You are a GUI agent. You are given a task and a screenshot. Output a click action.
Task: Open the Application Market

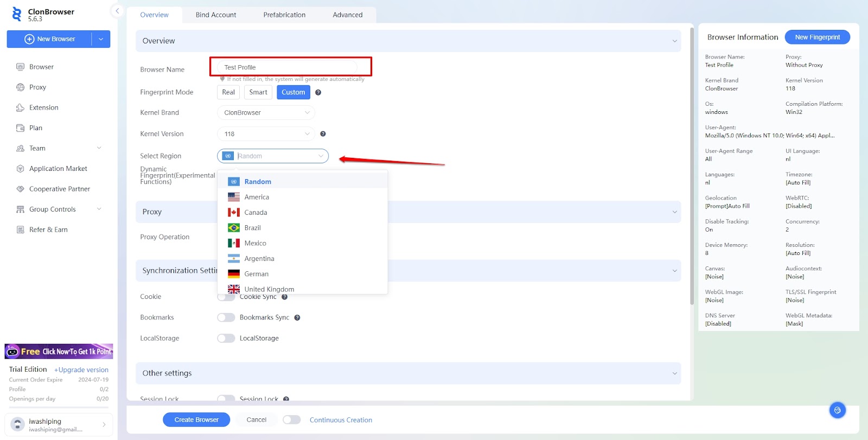tap(59, 169)
